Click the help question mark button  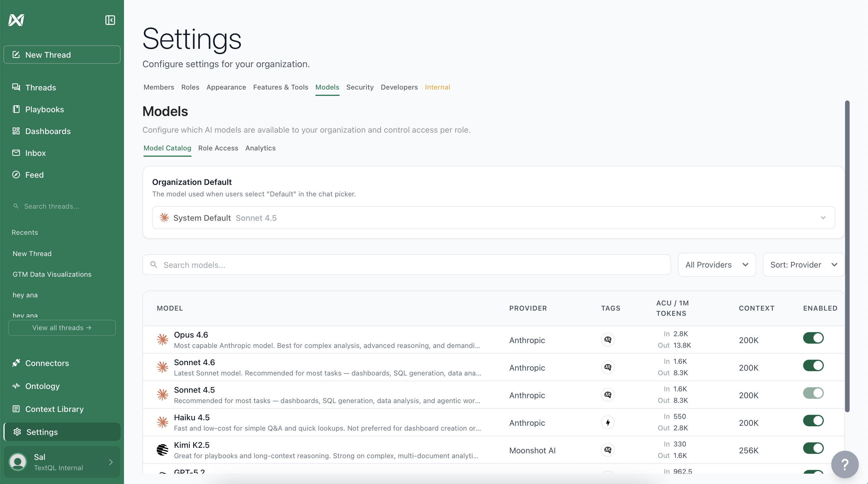tap(844, 464)
